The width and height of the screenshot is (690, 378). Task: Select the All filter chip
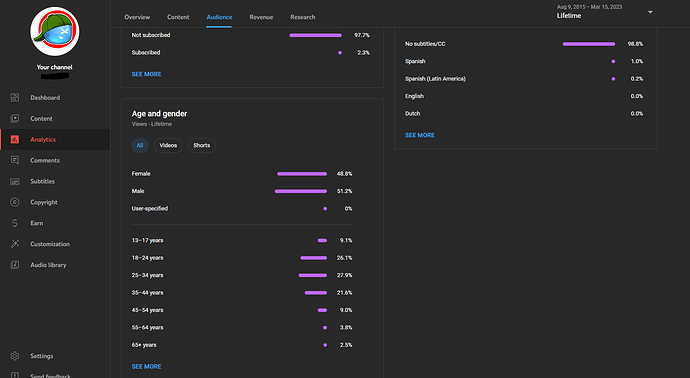click(139, 146)
